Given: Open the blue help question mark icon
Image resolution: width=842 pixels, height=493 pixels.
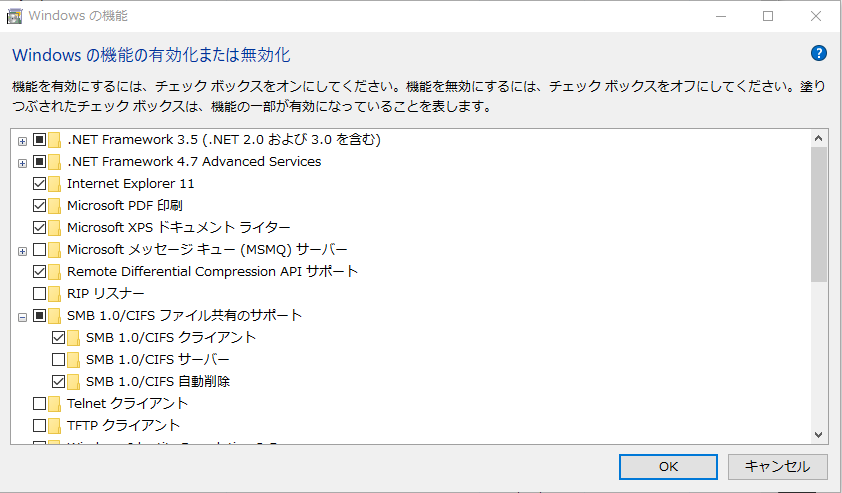Looking at the screenshot, I should [x=818, y=53].
